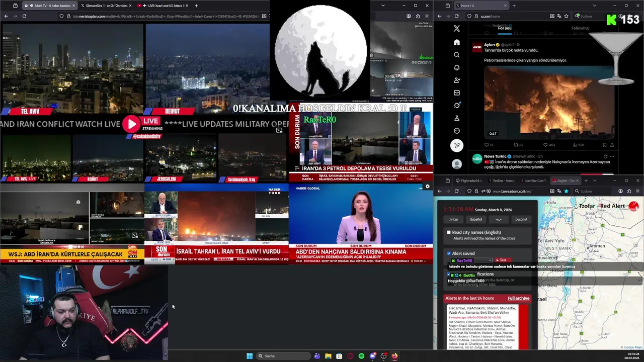The image size is (644, 362).
Task: Bookmark star in x.com address bar
Action: point(566,16)
